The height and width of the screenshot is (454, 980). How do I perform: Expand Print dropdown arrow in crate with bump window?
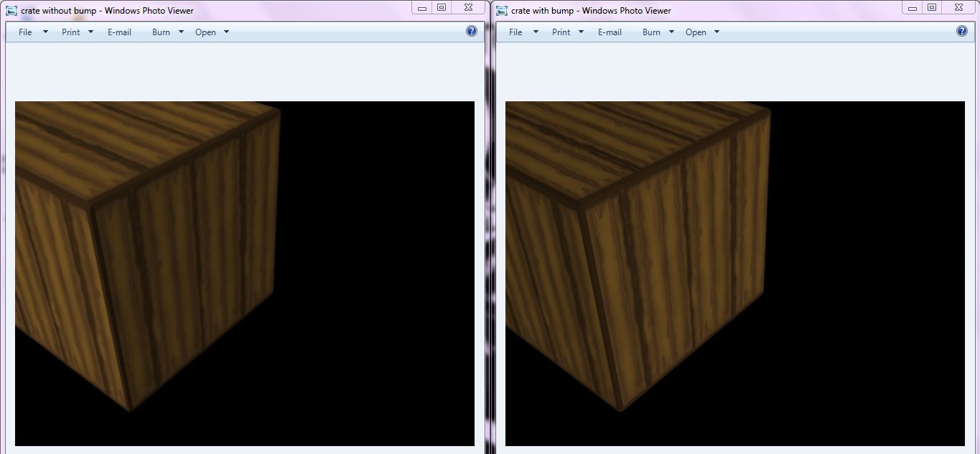tap(581, 32)
